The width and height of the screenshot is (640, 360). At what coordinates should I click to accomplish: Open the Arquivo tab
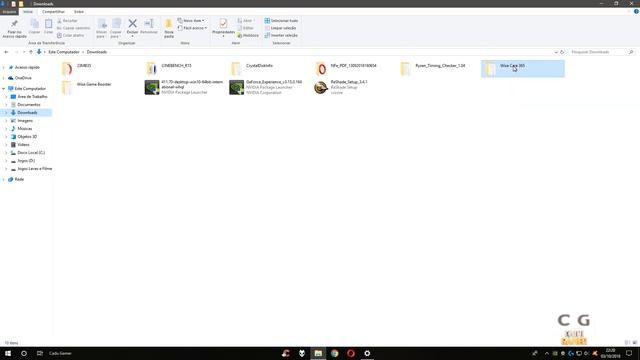[x=9, y=11]
